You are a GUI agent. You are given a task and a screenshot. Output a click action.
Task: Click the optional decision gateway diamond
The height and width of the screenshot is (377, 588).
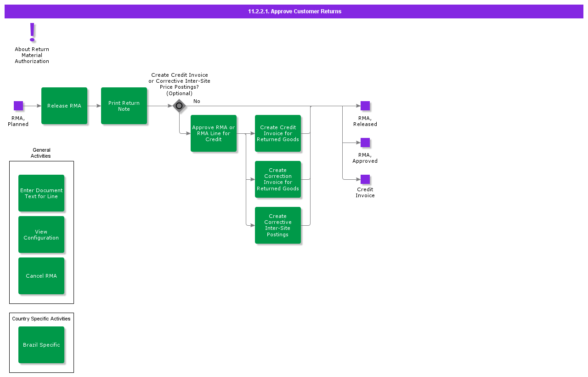[179, 106]
